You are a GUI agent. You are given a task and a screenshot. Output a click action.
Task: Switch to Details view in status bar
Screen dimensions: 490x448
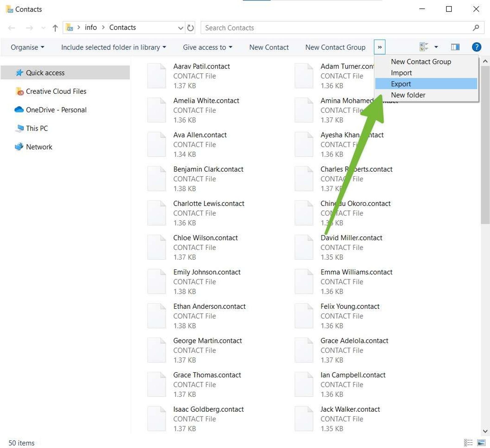pyautogui.click(x=468, y=442)
